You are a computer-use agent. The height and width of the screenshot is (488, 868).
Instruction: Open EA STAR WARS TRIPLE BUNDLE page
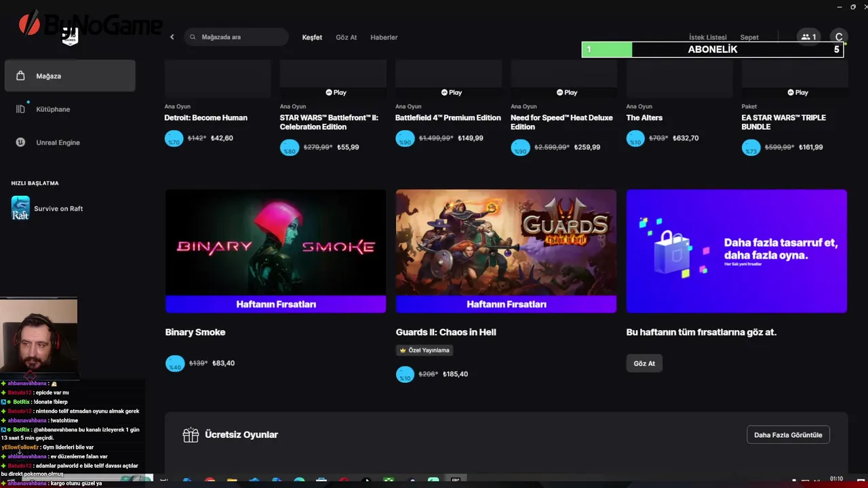coord(783,122)
